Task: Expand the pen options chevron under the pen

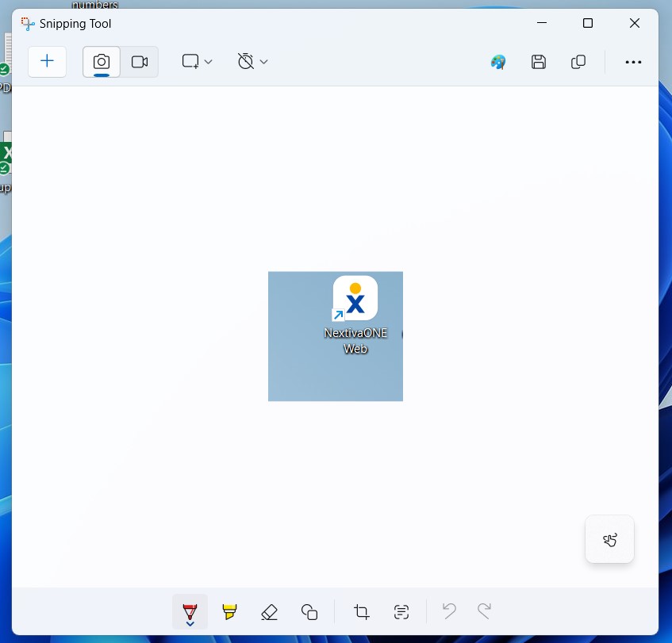Action: pos(190,624)
